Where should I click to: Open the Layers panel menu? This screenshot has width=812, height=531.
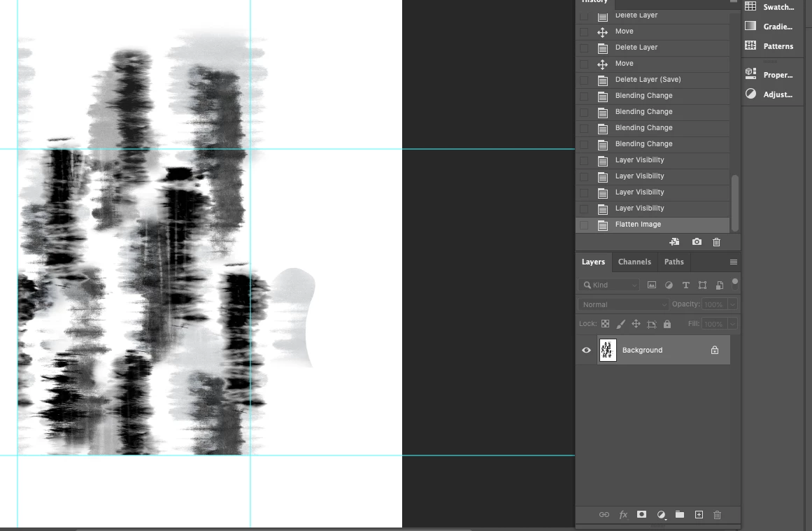coord(733,262)
